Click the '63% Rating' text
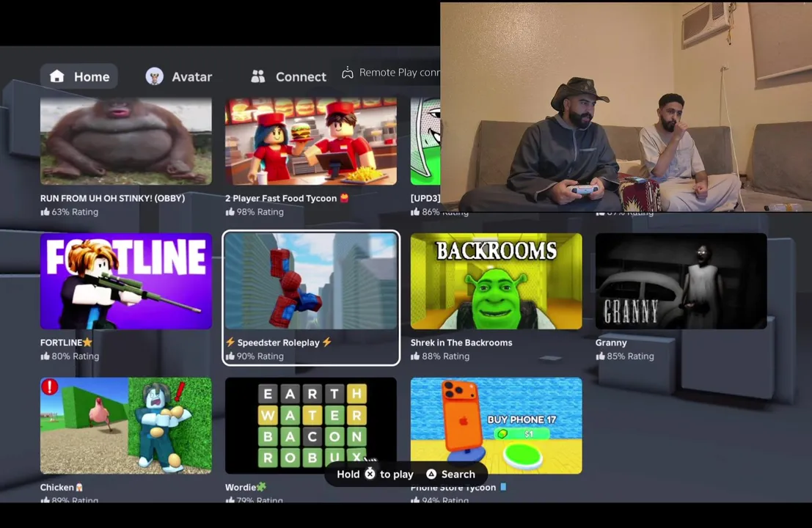This screenshot has height=528, width=812. click(75, 212)
